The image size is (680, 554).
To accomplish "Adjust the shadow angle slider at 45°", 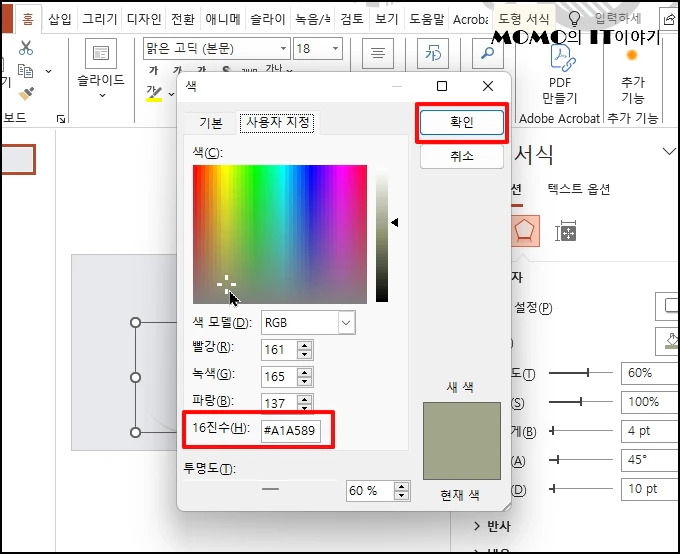I will pos(581,459).
